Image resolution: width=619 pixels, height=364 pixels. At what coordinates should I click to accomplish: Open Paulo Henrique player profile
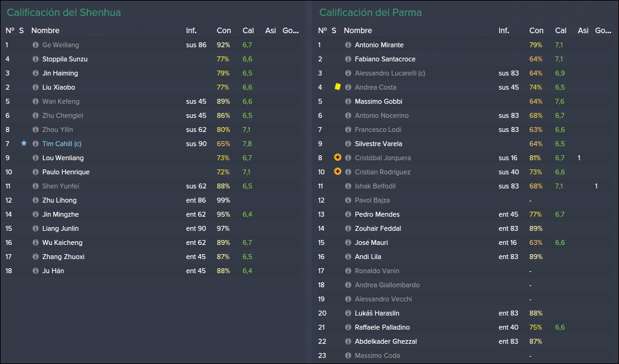click(x=66, y=172)
